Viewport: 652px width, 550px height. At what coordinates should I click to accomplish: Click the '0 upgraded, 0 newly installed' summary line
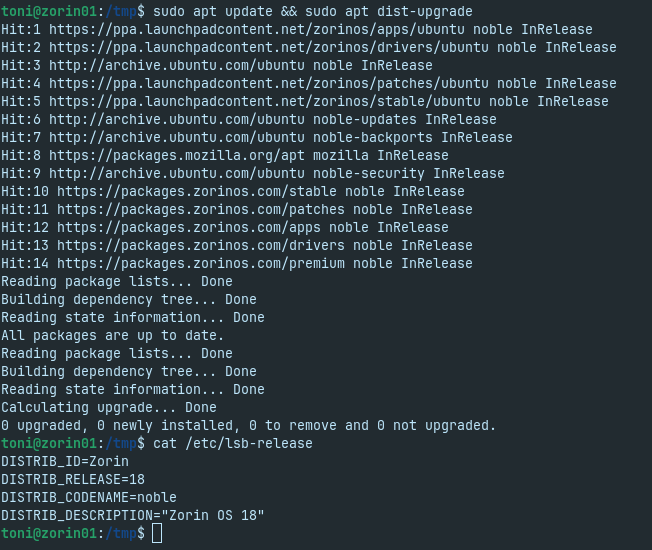(x=248, y=425)
